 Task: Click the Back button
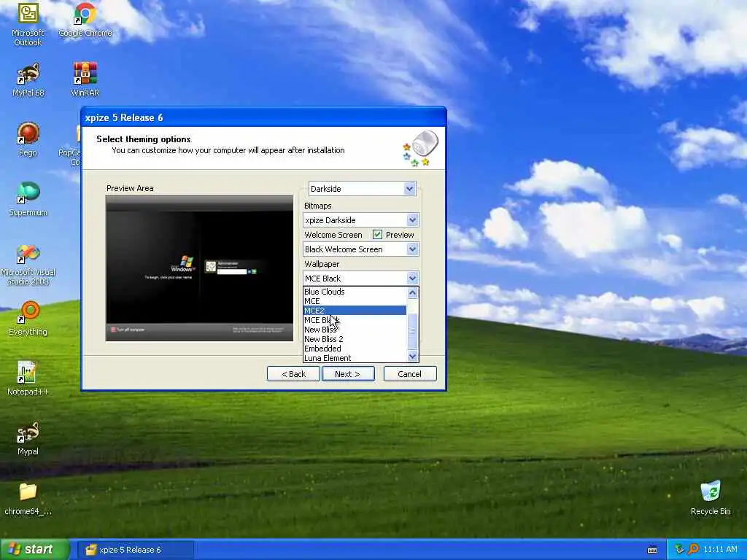(293, 374)
